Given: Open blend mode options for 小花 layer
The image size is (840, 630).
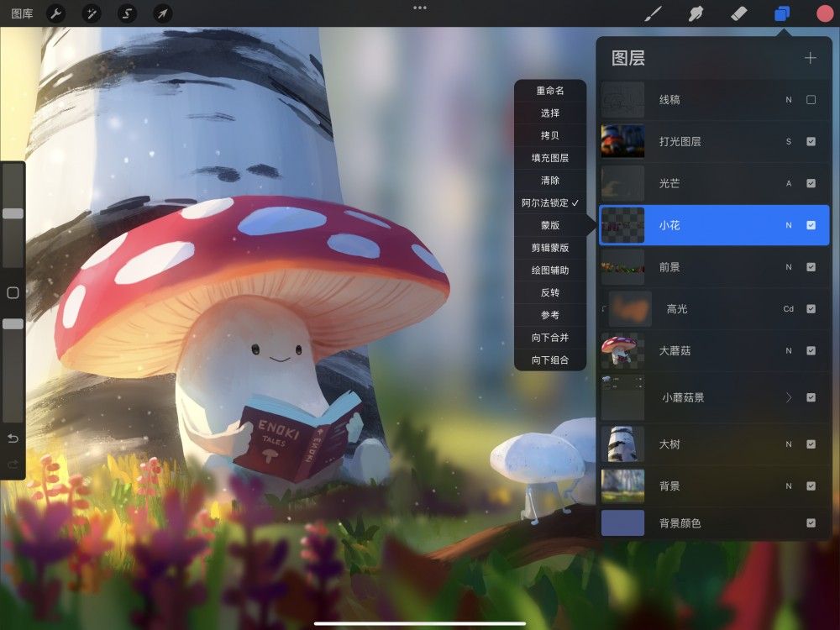Looking at the screenshot, I should click(787, 225).
